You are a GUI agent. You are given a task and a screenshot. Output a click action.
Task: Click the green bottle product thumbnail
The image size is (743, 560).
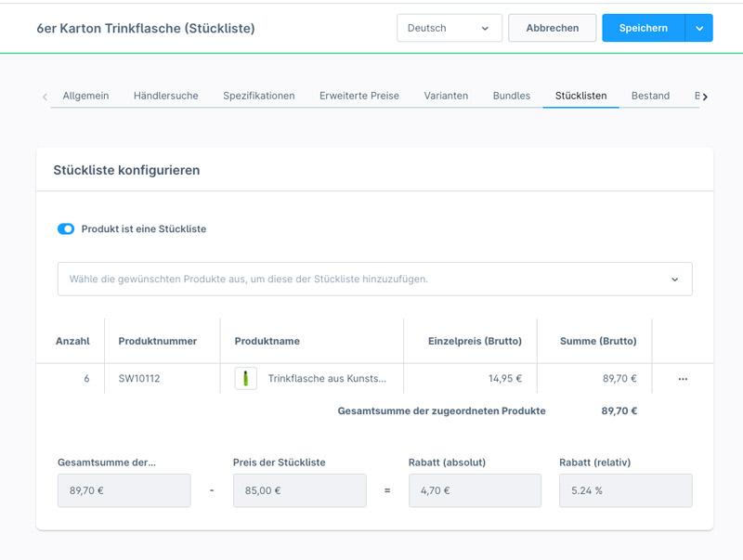pyautogui.click(x=246, y=379)
